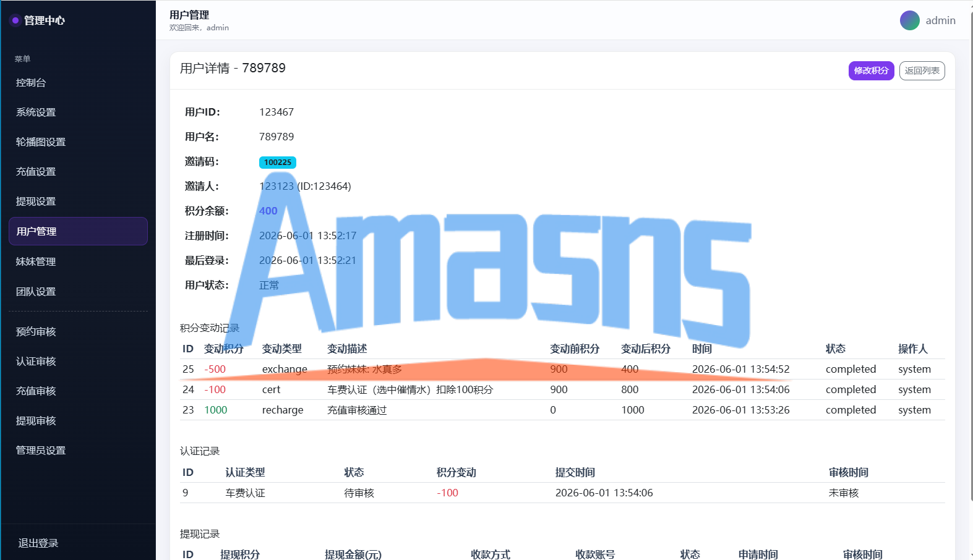
Task: Select the 提现审核 menu item
Action: pos(78,421)
